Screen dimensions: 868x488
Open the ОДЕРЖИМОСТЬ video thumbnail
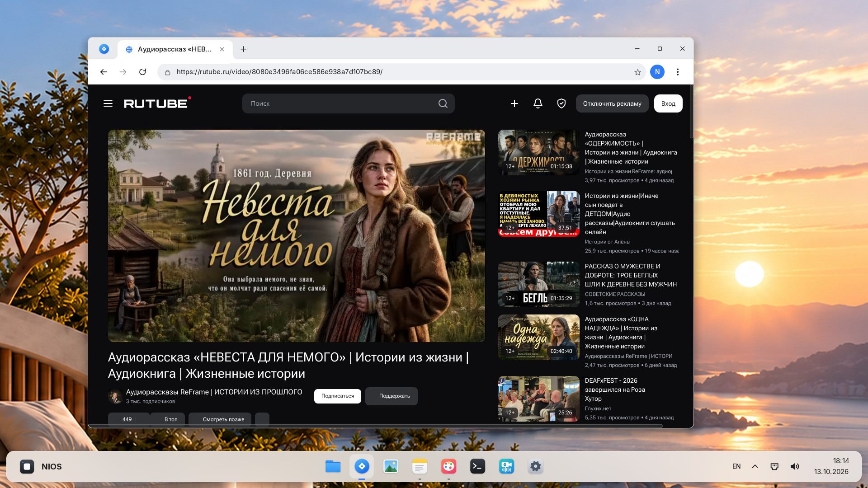click(539, 152)
